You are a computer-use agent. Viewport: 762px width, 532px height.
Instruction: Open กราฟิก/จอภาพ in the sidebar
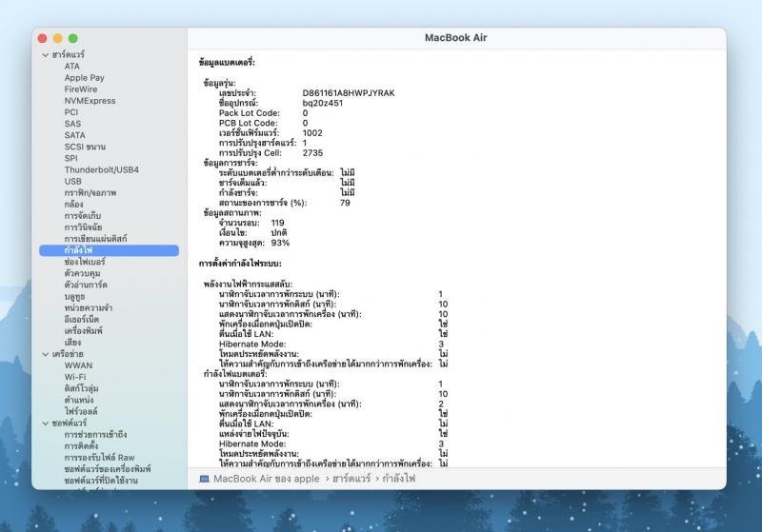pos(90,192)
